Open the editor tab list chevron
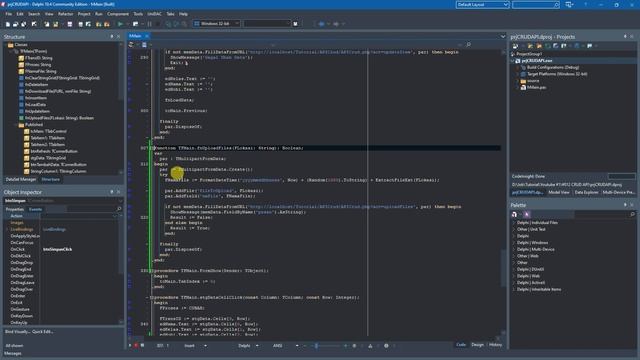The image size is (640, 360). [503, 36]
